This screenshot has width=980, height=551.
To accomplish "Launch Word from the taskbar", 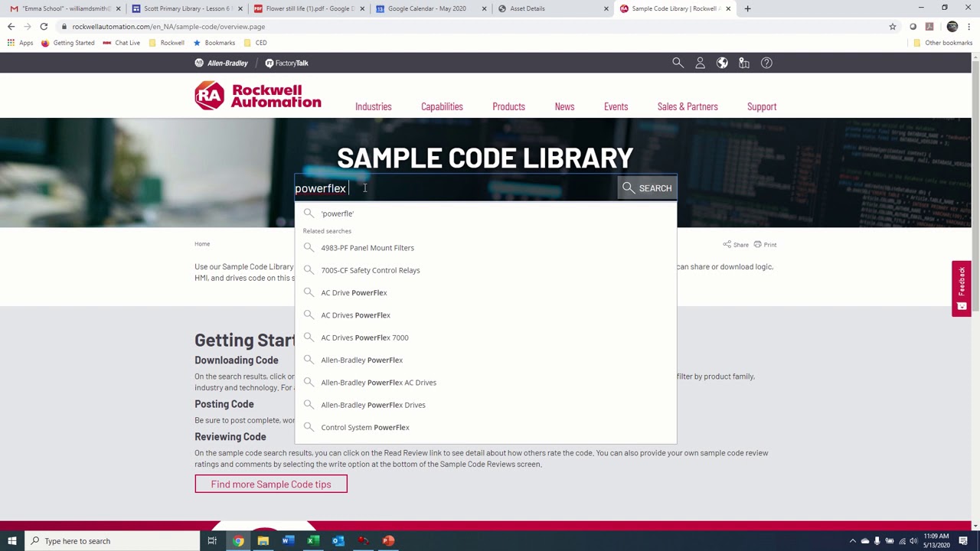I will point(288,541).
